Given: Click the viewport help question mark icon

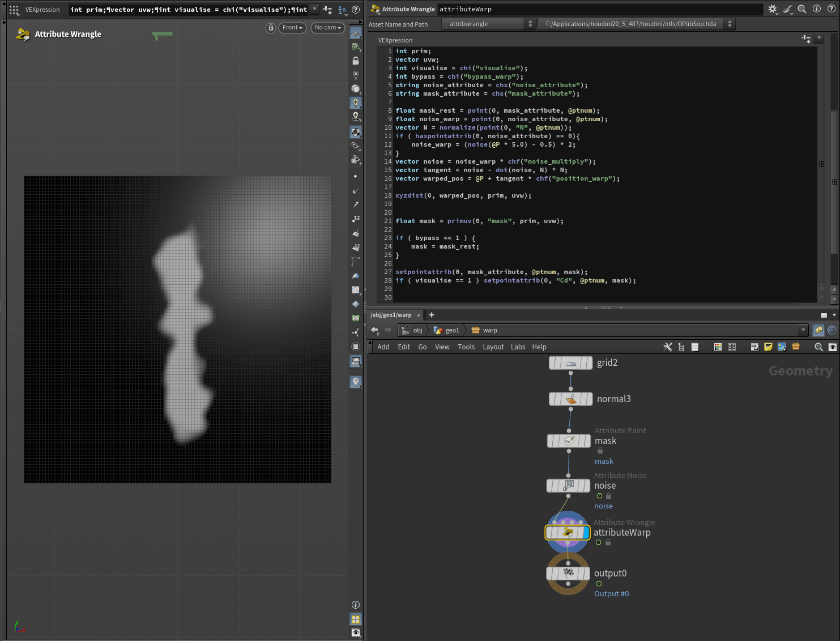Looking at the screenshot, I should tap(356, 10).
